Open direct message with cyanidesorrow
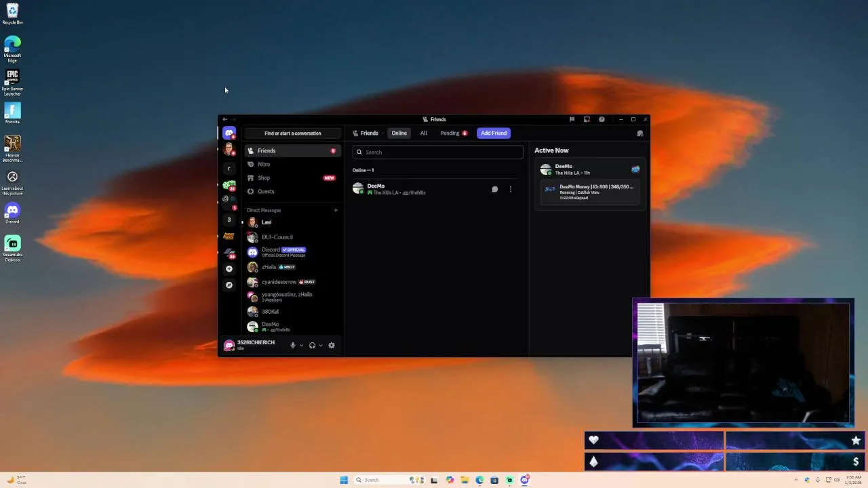The height and width of the screenshot is (488, 868). (x=293, y=282)
